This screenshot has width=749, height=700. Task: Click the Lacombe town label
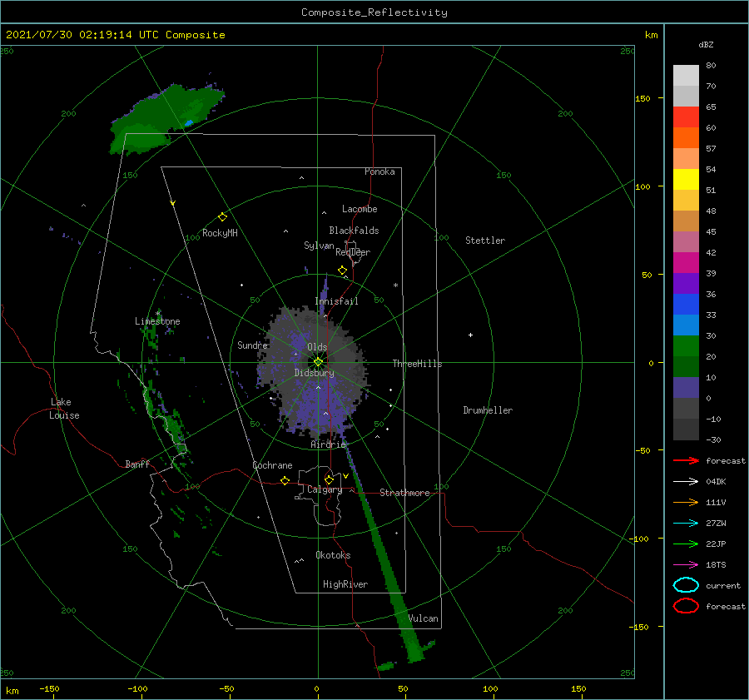point(360,209)
